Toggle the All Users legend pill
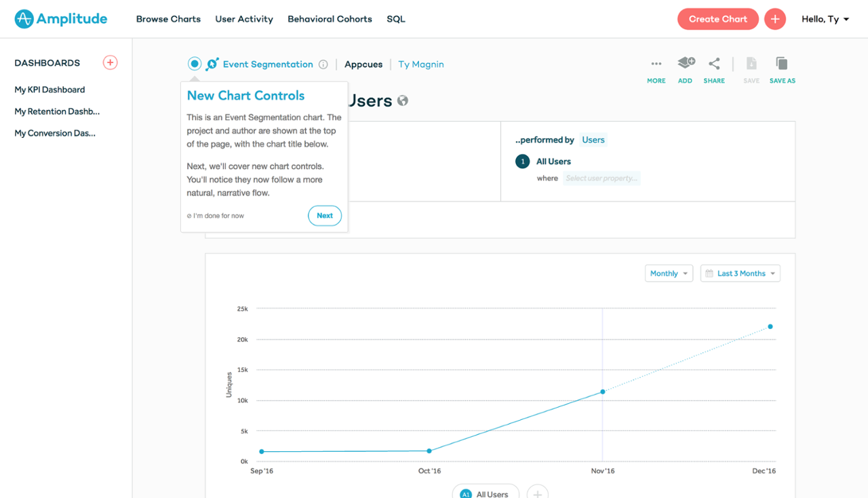Screen dimensions: 868x498 486,493
